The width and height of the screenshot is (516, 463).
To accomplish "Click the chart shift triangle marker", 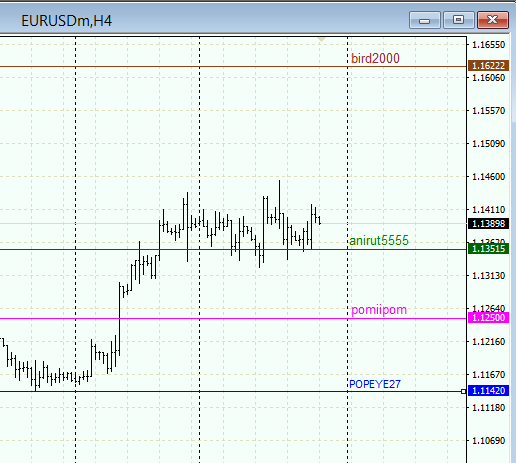I will point(321,40).
